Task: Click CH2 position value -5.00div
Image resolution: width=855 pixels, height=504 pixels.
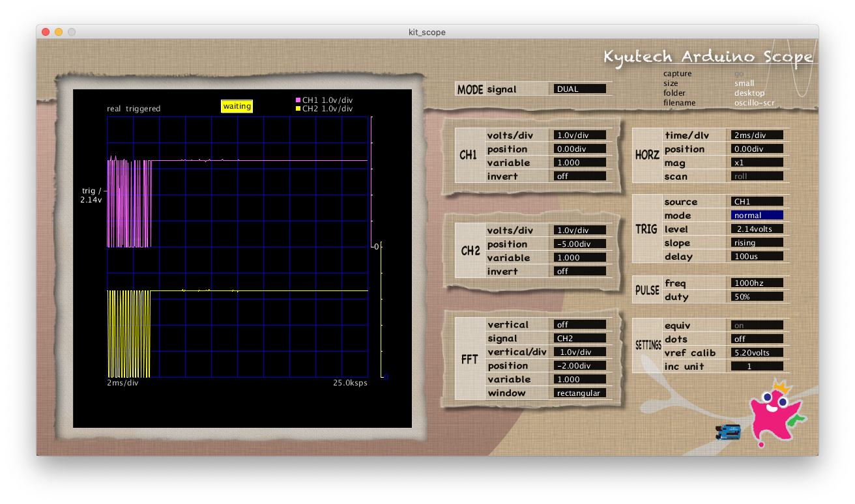Action: coord(580,244)
